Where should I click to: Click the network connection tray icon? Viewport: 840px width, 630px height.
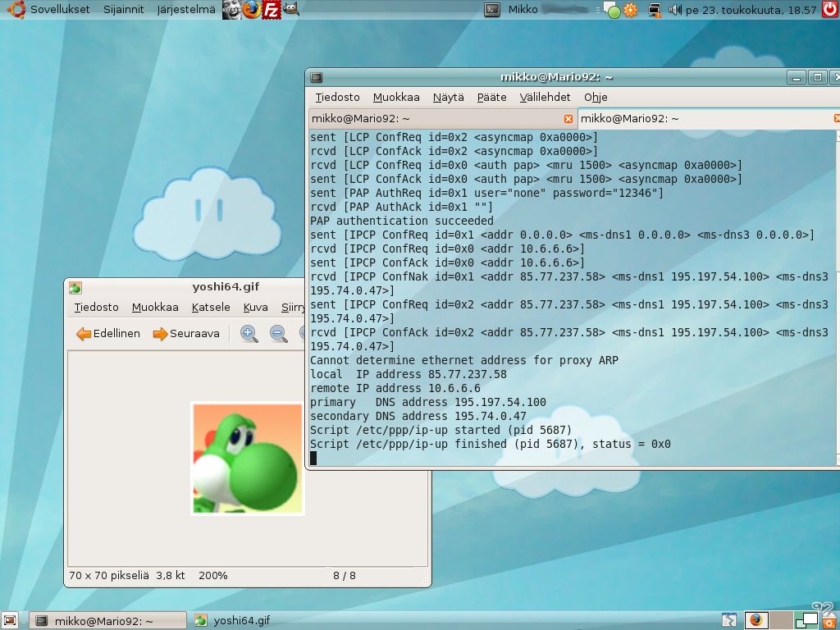pyautogui.click(x=655, y=10)
